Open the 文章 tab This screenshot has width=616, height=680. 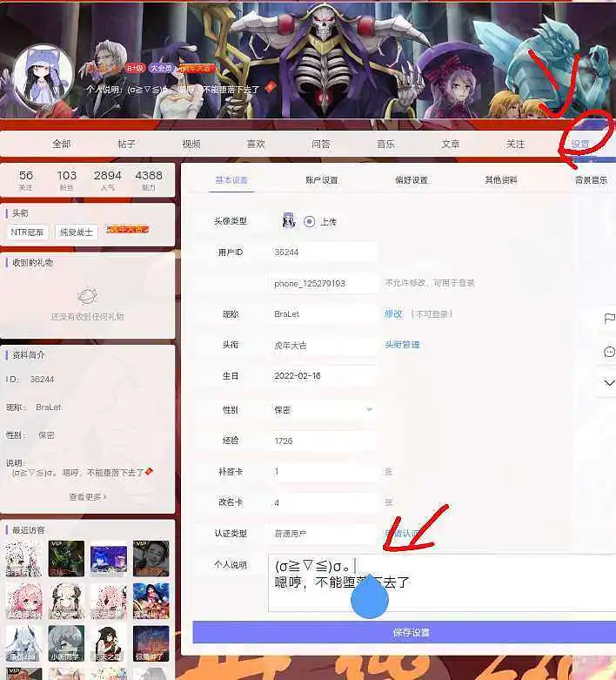(451, 144)
